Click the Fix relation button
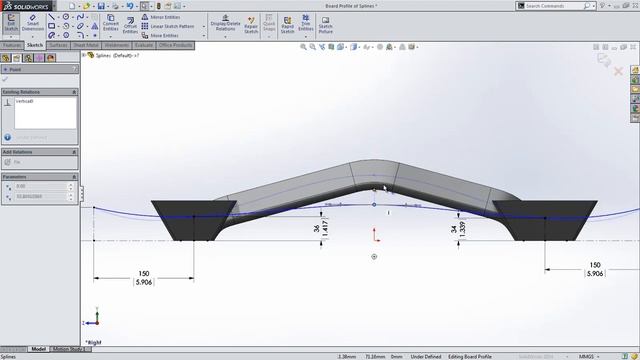Viewport: 640px width, 360px height. click(x=12, y=162)
